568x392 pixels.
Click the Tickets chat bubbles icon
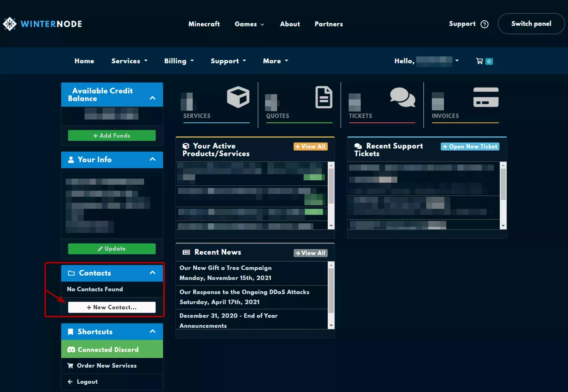tap(402, 97)
